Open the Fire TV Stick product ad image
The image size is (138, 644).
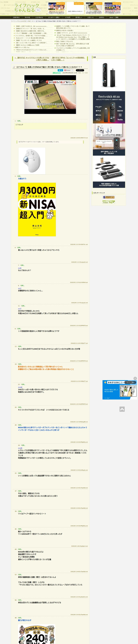coord(109,75)
